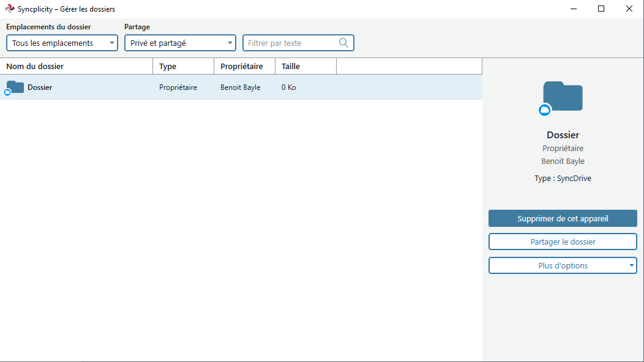Image resolution: width=644 pixels, height=362 pixels.
Task: Click the Syncplicity logo in title bar
Action: coord(9,9)
